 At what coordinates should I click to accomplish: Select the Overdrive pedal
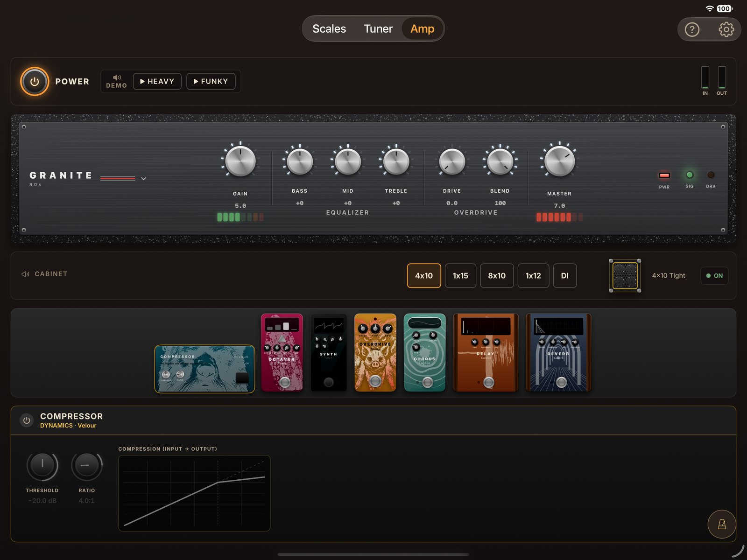375,352
